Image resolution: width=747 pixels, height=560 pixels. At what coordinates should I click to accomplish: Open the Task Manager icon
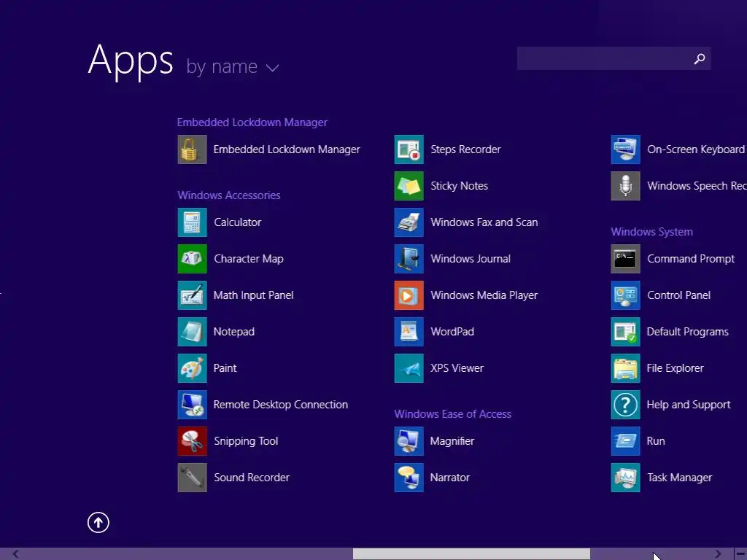click(x=625, y=478)
